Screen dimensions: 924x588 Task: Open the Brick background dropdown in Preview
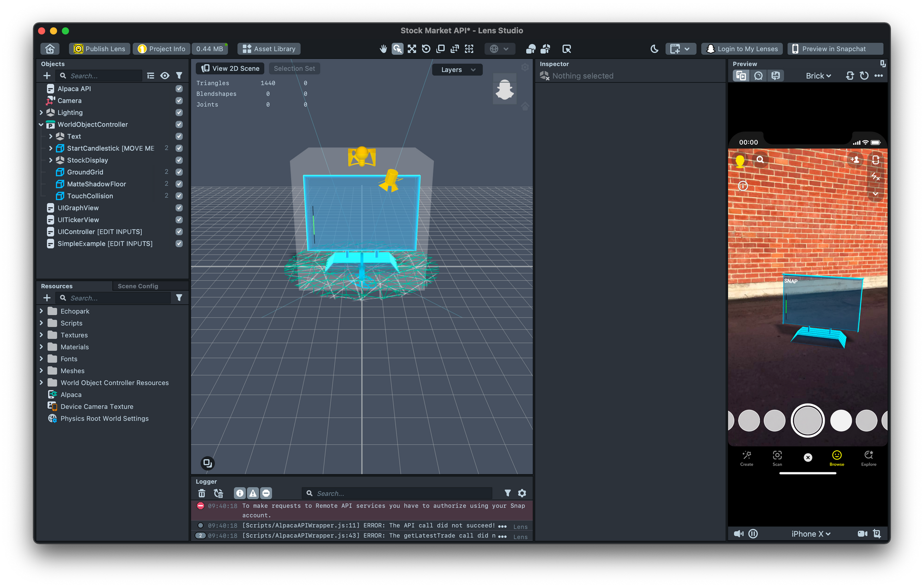point(818,76)
